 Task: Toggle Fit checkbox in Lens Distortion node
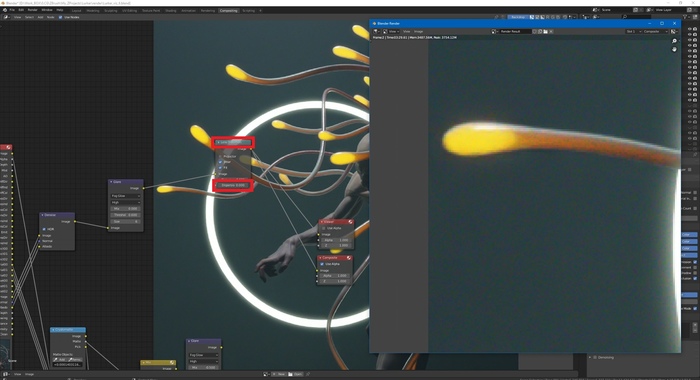[220, 167]
